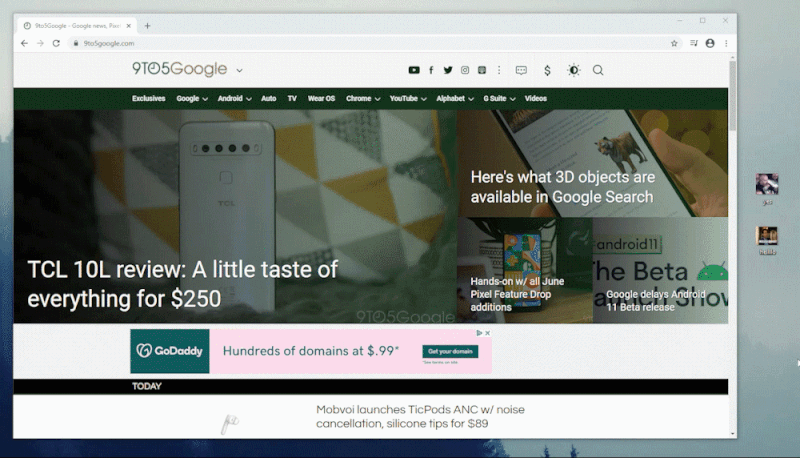This screenshot has height=458, width=800.
Task: Open the vertical dots menu beside social icons
Action: pos(499,70)
